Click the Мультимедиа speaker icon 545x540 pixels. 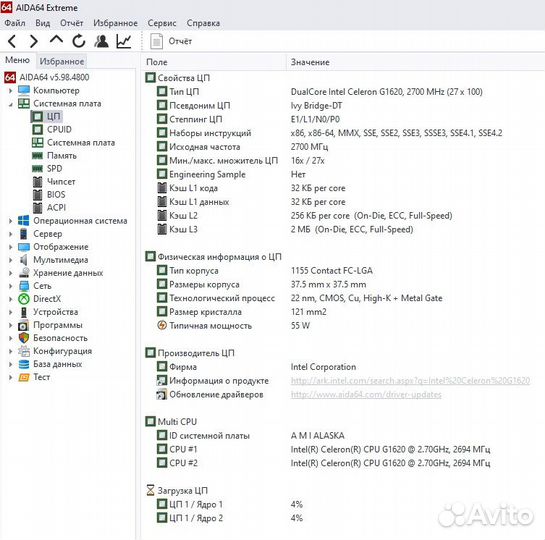click(x=24, y=260)
